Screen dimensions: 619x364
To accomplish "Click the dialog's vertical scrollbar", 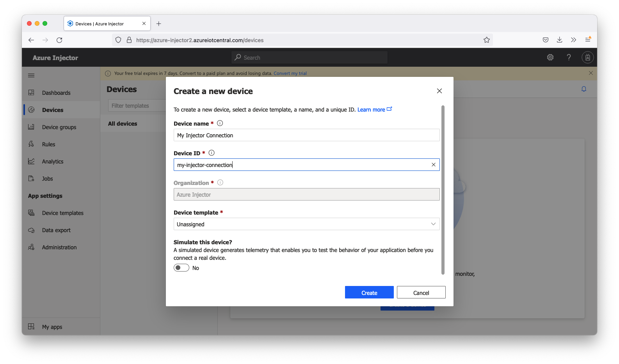I will (x=443, y=190).
